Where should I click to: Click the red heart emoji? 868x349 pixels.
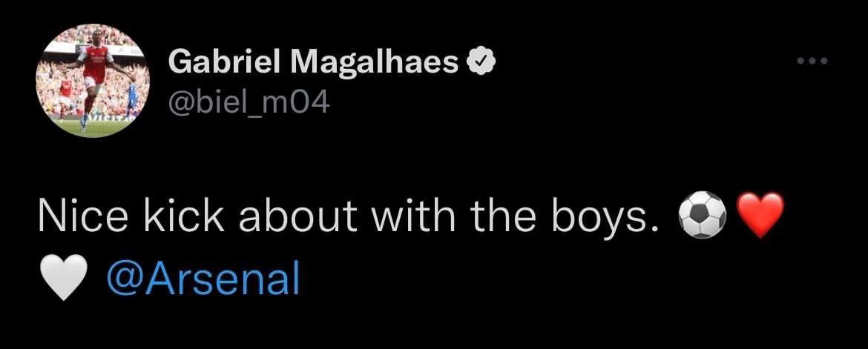coord(762,215)
